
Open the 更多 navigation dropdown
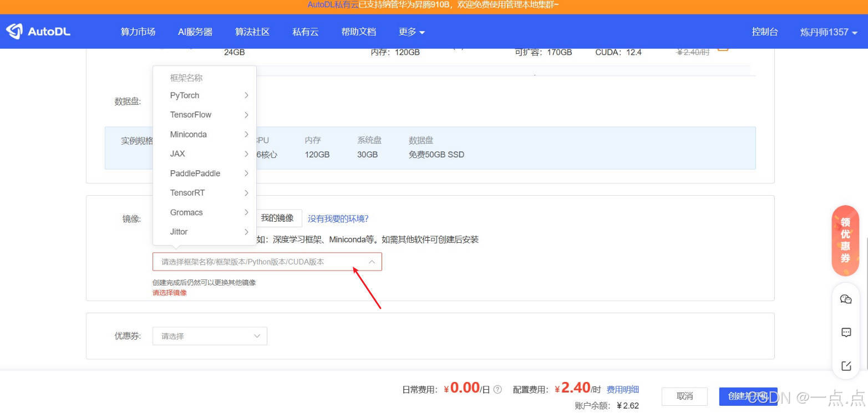click(x=412, y=32)
